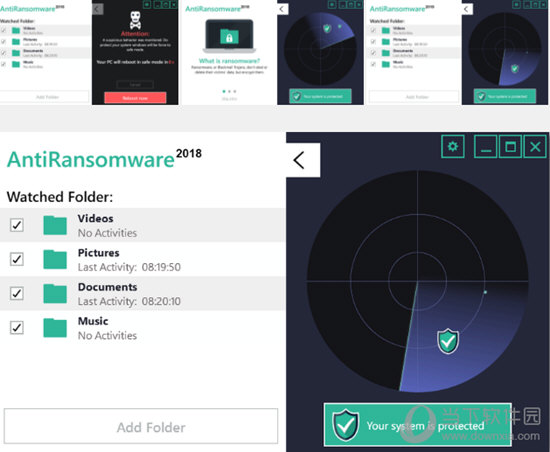Click the large Add Folder button
The image size is (550, 452).
(141, 426)
